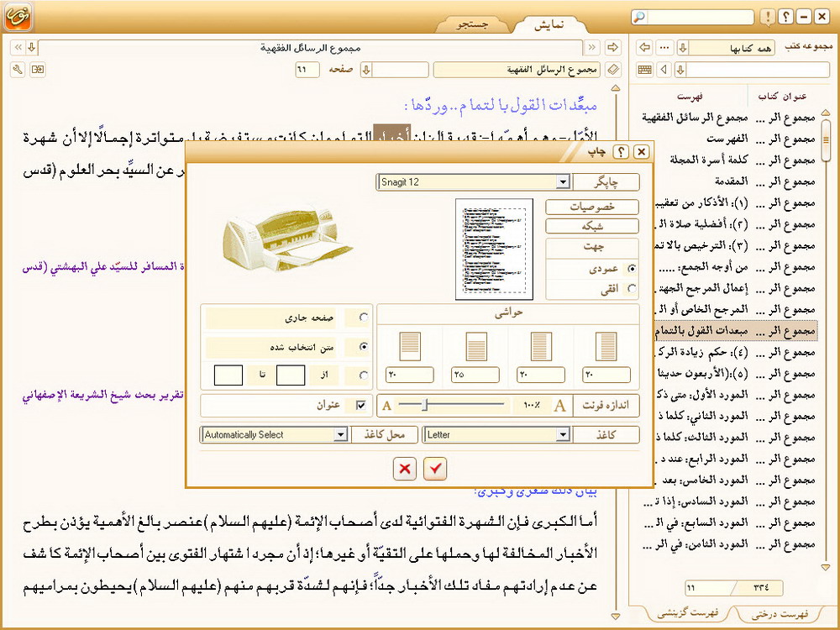Expand the dropdown arrow beside صفحه field
The width and height of the screenshot is (840, 630).
366,69
